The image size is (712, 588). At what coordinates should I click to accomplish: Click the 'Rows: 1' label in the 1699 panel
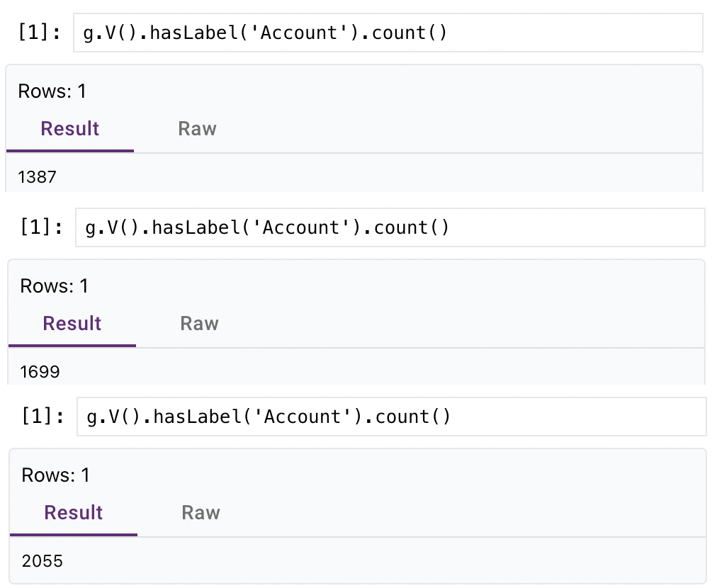point(54,286)
